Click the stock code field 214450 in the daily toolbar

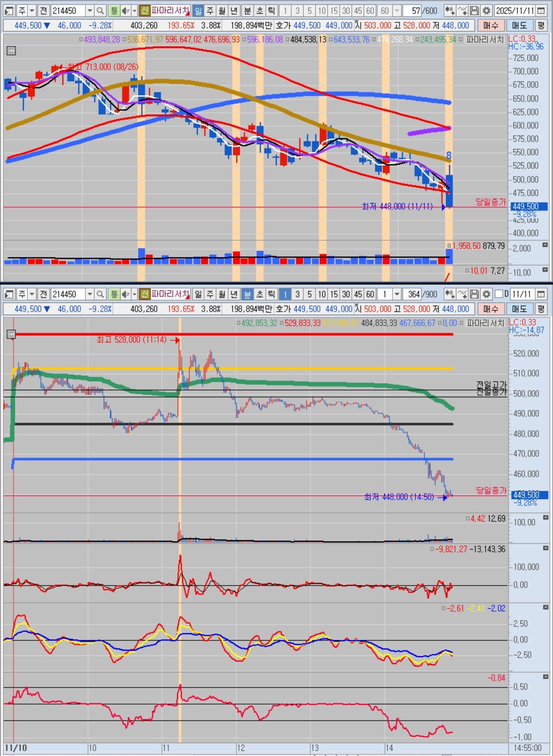[x=68, y=11]
